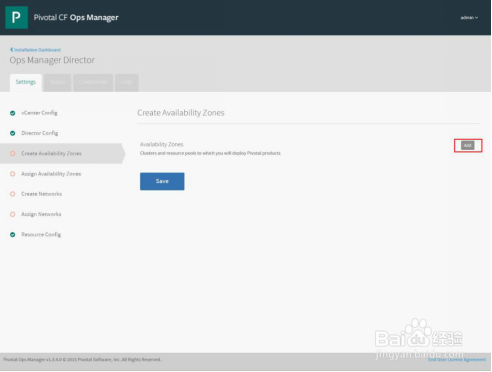492x372 pixels.
Task: Open End User License Agreement link
Action: pyautogui.click(x=457, y=360)
